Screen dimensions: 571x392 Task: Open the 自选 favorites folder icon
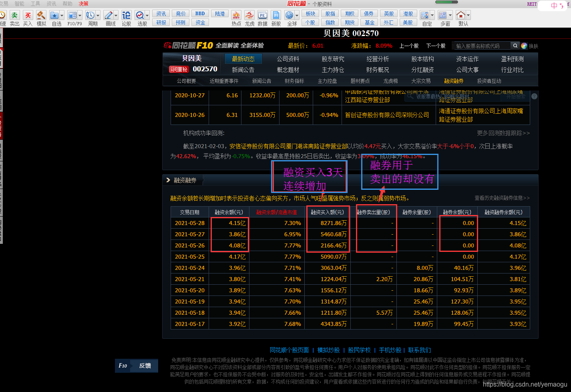[54, 15]
